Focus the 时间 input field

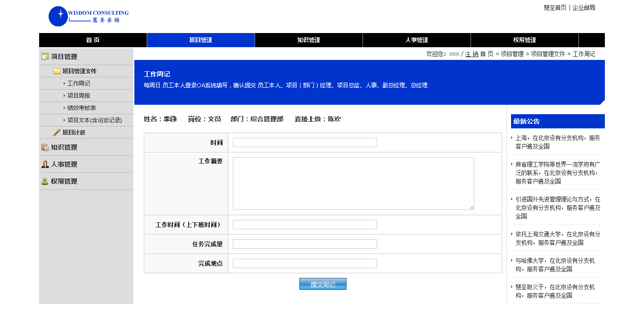tap(305, 143)
